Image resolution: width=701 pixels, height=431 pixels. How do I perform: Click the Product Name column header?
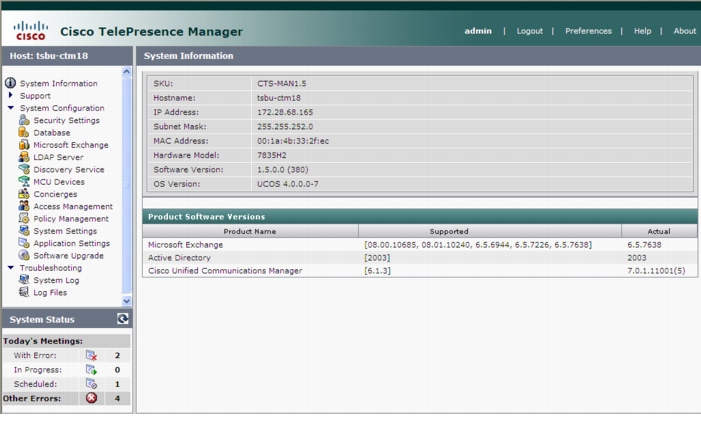click(x=250, y=231)
